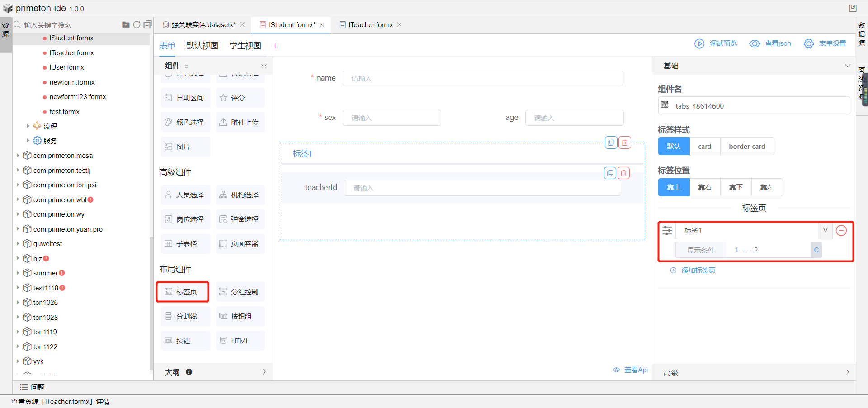Click the name input field
868x408 pixels.
(x=482, y=78)
